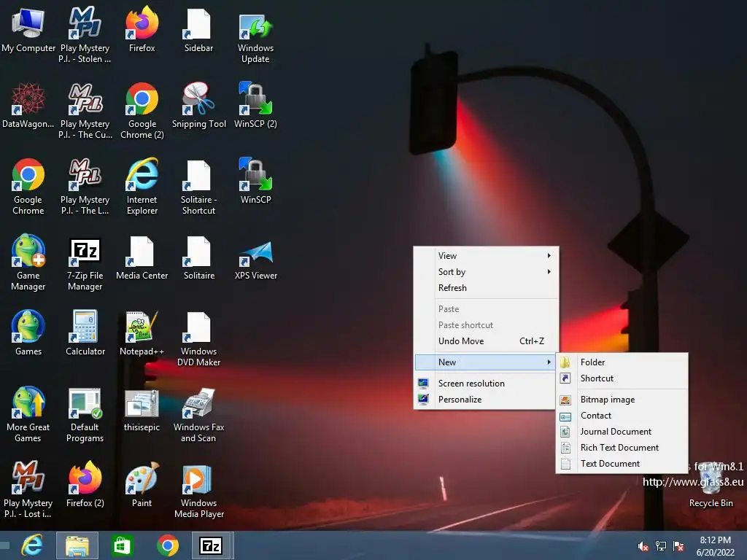This screenshot has width=747, height=560.
Task: Select the Snipping Tool icon
Action: coord(198,105)
